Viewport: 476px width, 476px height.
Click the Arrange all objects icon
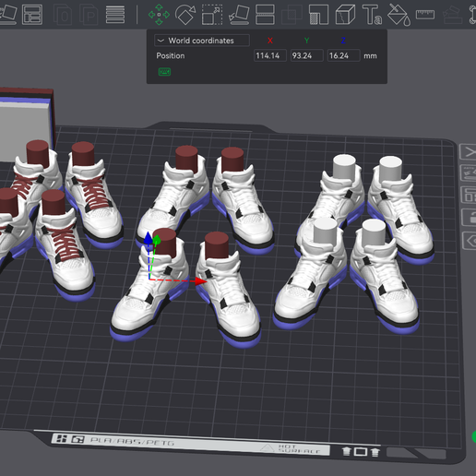click(32, 14)
